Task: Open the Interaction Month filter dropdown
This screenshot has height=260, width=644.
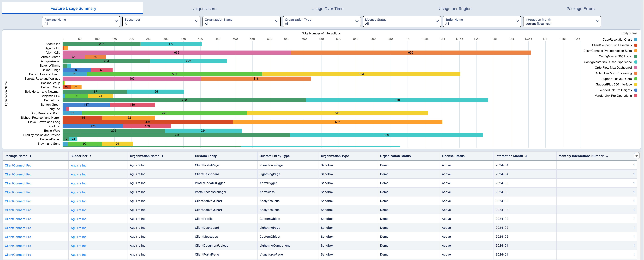Action: coord(562,21)
